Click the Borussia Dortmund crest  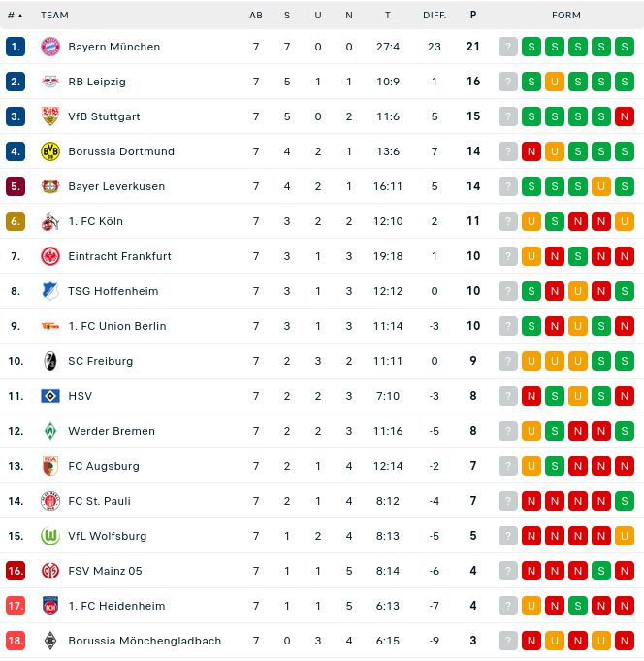pyautogui.click(x=50, y=151)
